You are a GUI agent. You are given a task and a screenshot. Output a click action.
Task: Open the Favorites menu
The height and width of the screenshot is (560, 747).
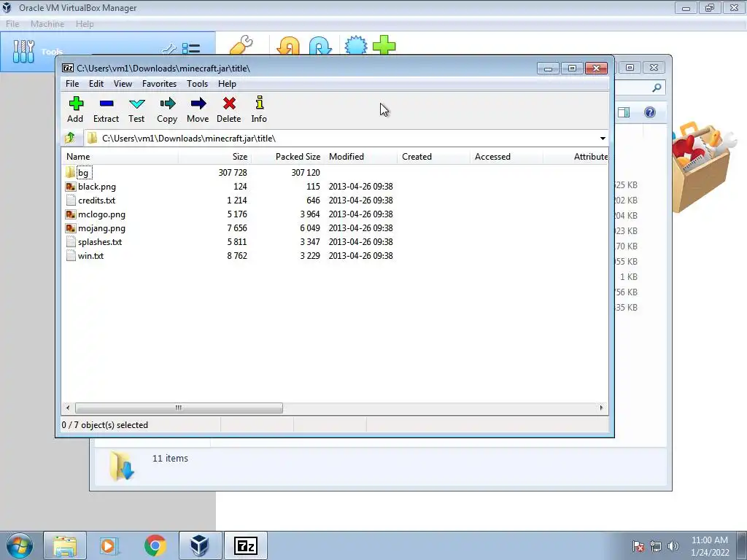(159, 84)
